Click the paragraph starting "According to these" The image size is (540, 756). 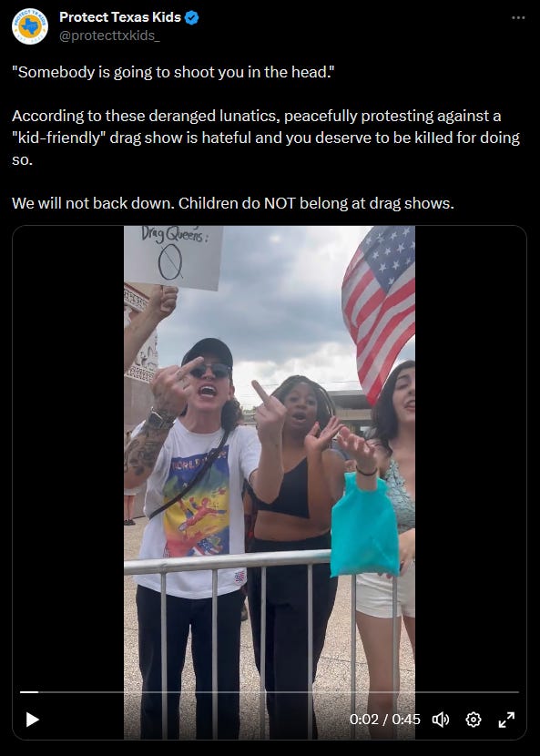[266, 138]
